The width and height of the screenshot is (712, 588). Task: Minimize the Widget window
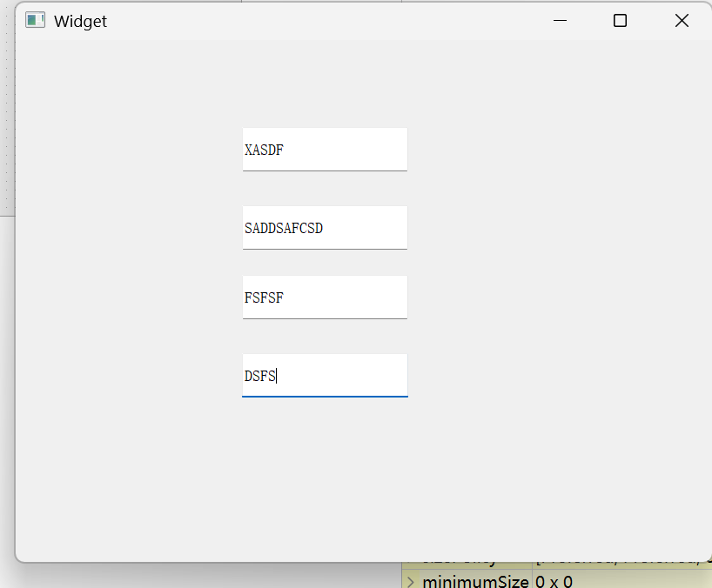tap(560, 20)
